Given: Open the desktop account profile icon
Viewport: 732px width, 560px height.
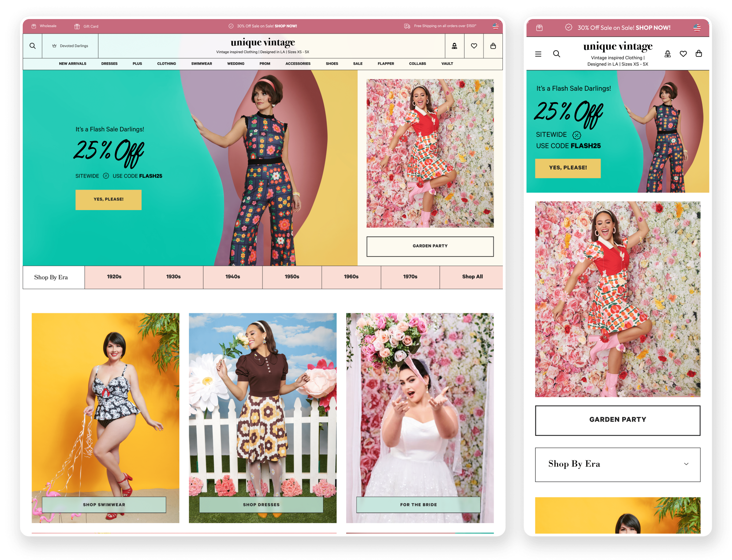Looking at the screenshot, I should pyautogui.click(x=454, y=46).
